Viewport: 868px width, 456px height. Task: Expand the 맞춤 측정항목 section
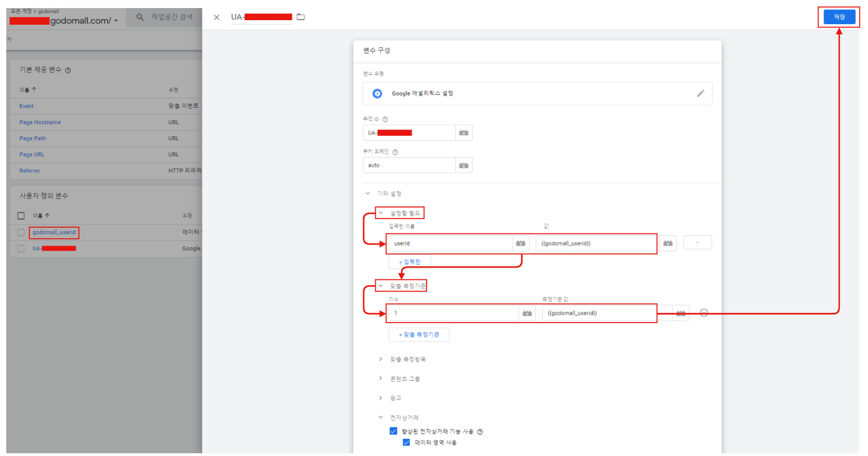[x=380, y=359]
